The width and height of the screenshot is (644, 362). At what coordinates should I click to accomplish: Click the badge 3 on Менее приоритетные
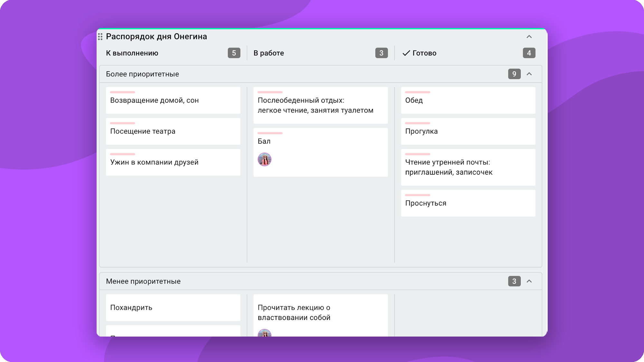pos(514,281)
